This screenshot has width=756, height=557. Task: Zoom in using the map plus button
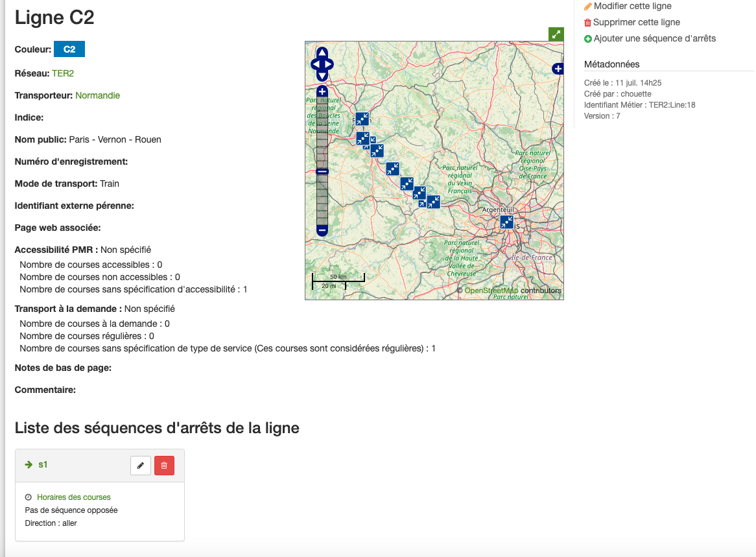tap(322, 91)
